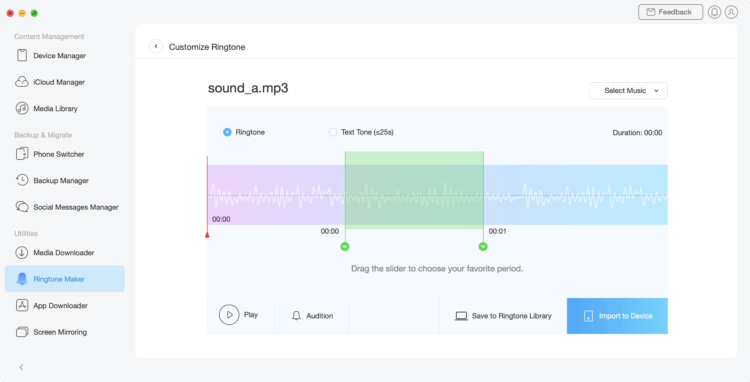
Task: Click the right green selection end handle
Action: click(483, 246)
